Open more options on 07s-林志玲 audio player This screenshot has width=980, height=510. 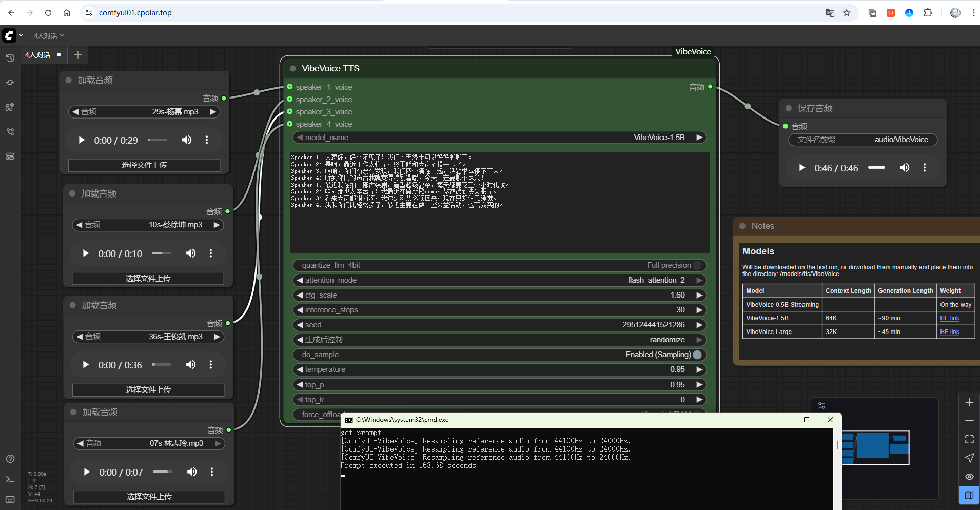(212, 472)
